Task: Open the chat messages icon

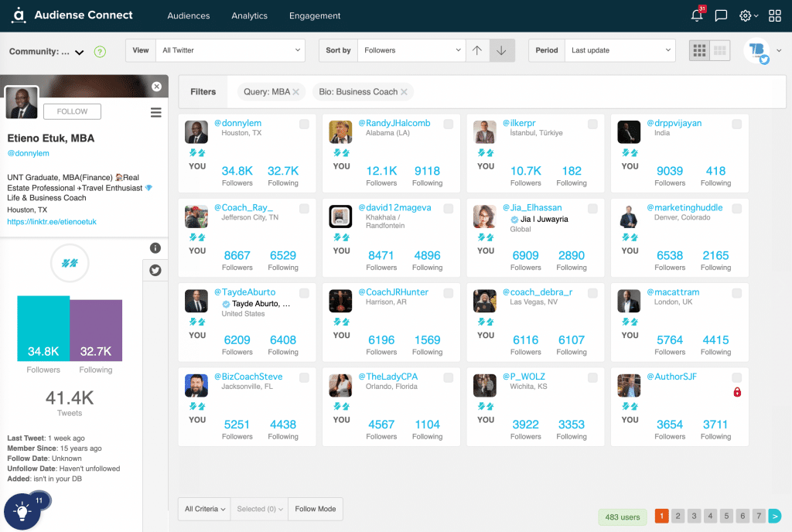Action: click(721, 15)
